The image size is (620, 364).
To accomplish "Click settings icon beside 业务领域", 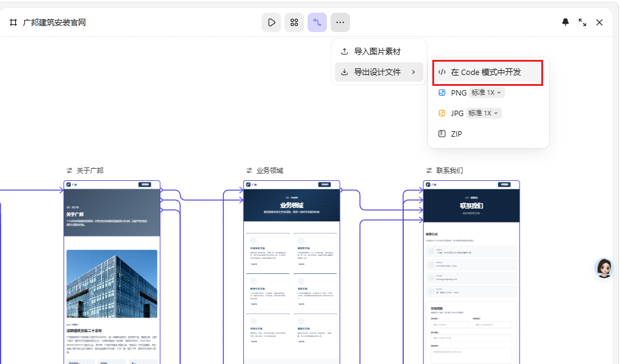I will point(249,171).
